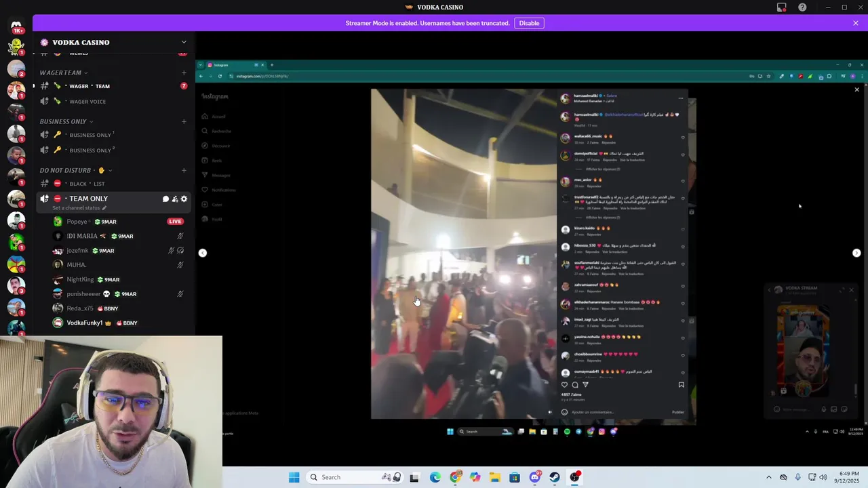Join BUSINESS ONLY 1 voice channel
The height and width of the screenshot is (488, 868).
pyautogui.click(x=113, y=135)
